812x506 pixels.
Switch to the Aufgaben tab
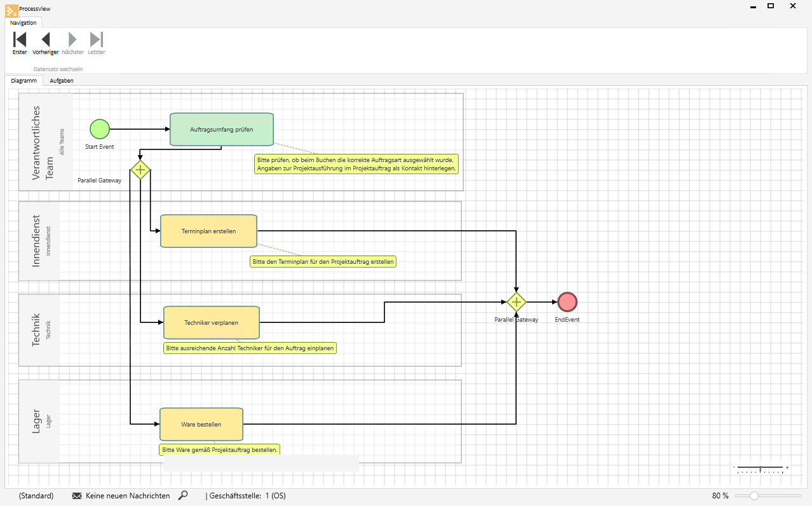62,81
